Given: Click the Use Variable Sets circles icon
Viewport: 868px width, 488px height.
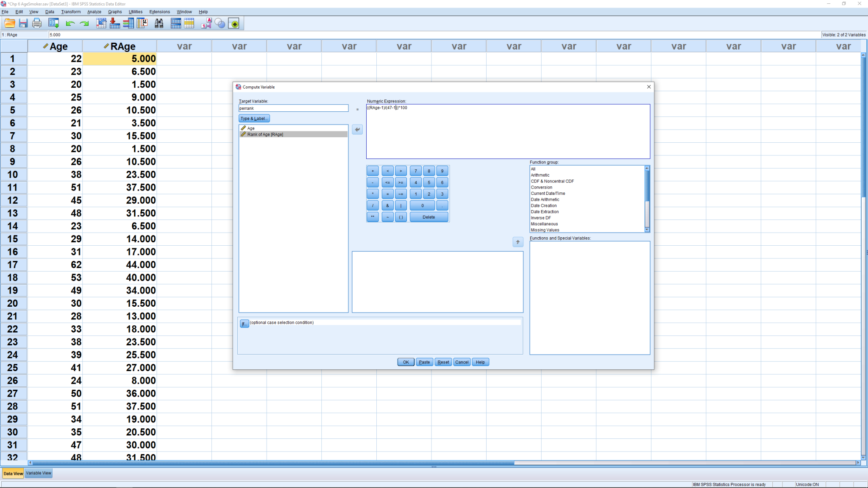Looking at the screenshot, I should point(220,23).
